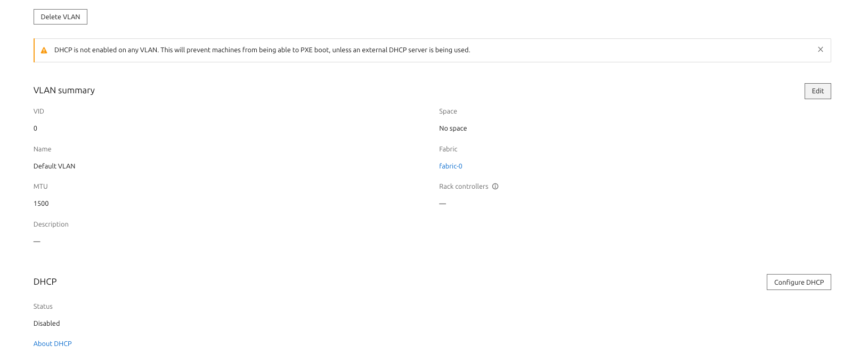The width and height of the screenshot is (868, 362).
Task: Click the Rack controllers label
Action: pyautogui.click(x=463, y=187)
